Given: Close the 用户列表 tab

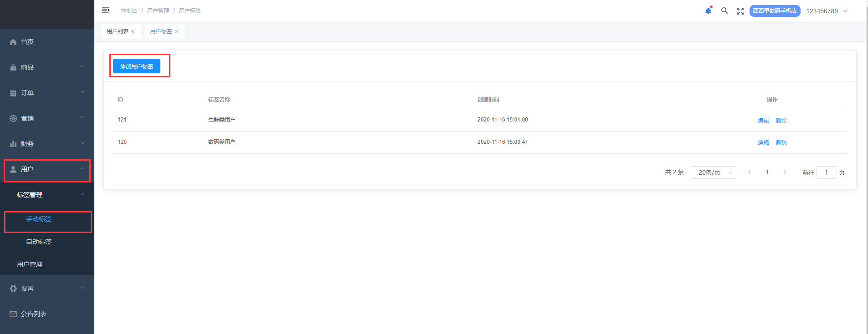Looking at the screenshot, I should point(133,31).
